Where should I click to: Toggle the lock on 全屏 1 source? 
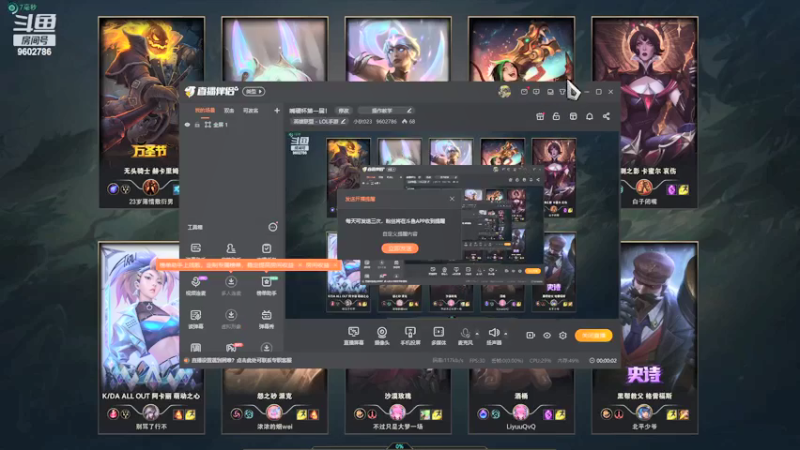tap(197, 124)
